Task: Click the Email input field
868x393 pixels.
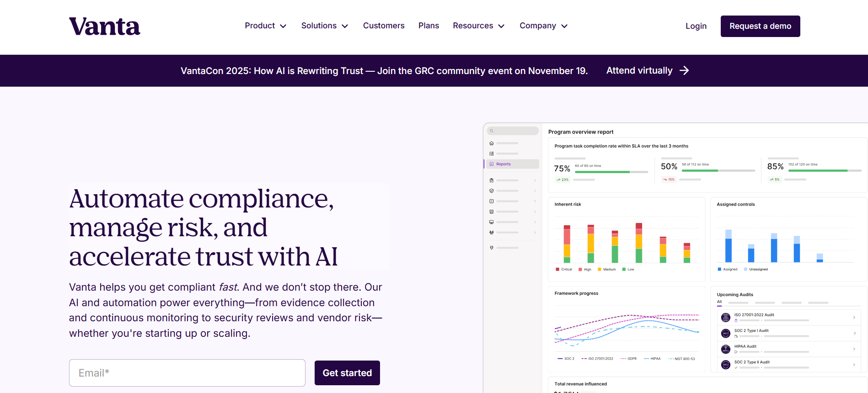Action: 187,373
